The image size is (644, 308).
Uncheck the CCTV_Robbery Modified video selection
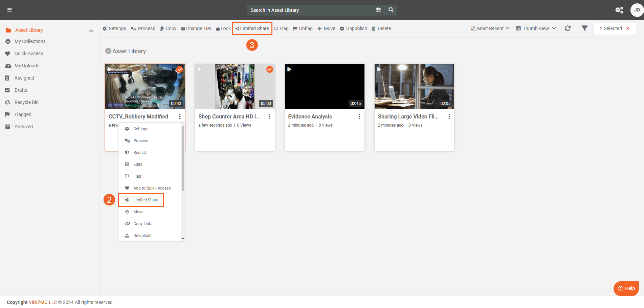pyautogui.click(x=180, y=69)
